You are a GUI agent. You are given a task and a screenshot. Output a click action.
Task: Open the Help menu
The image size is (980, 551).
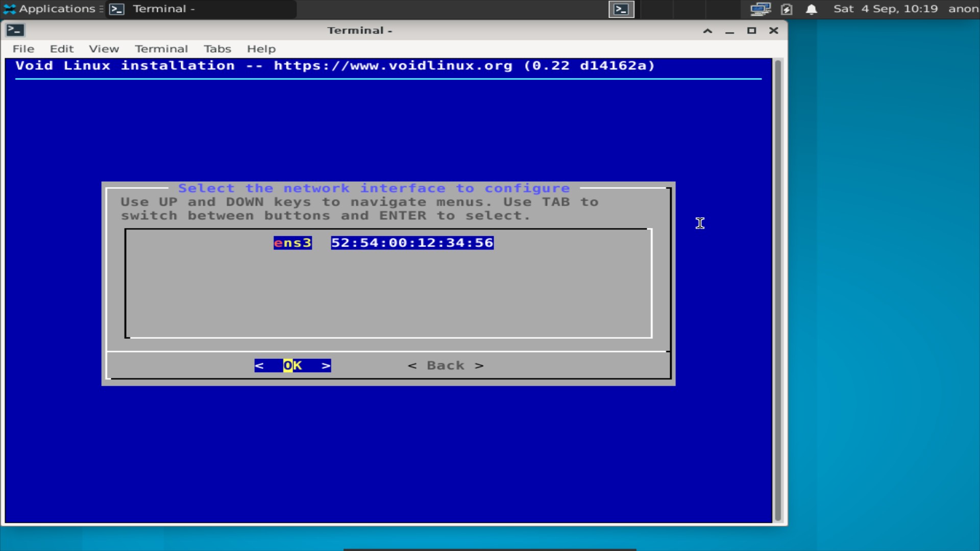[261, 48]
